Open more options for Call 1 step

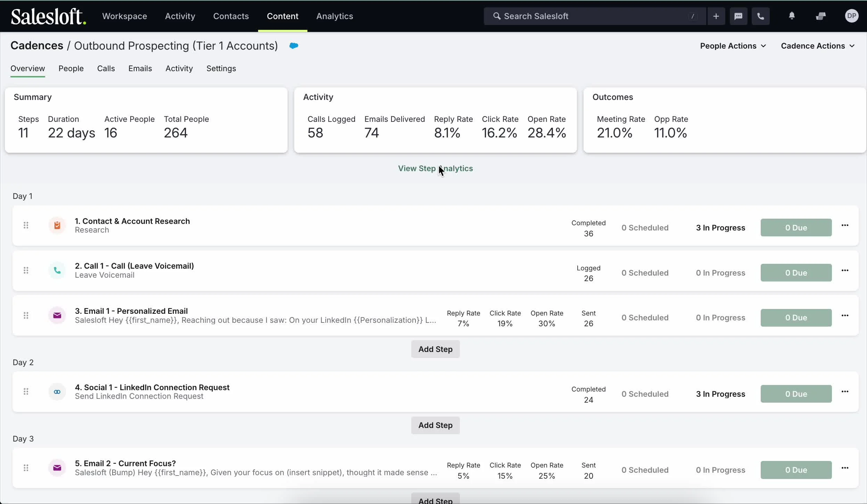(x=845, y=270)
